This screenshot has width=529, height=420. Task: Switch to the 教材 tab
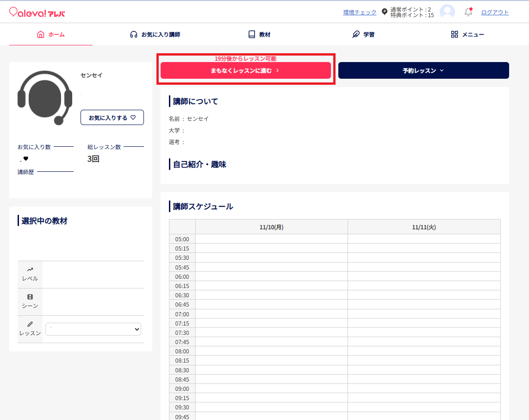[259, 34]
